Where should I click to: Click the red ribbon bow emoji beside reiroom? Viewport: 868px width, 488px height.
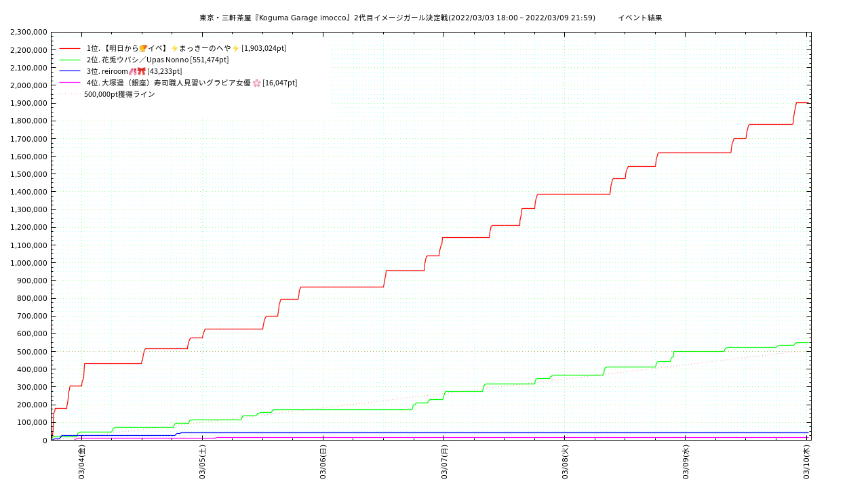coord(142,71)
